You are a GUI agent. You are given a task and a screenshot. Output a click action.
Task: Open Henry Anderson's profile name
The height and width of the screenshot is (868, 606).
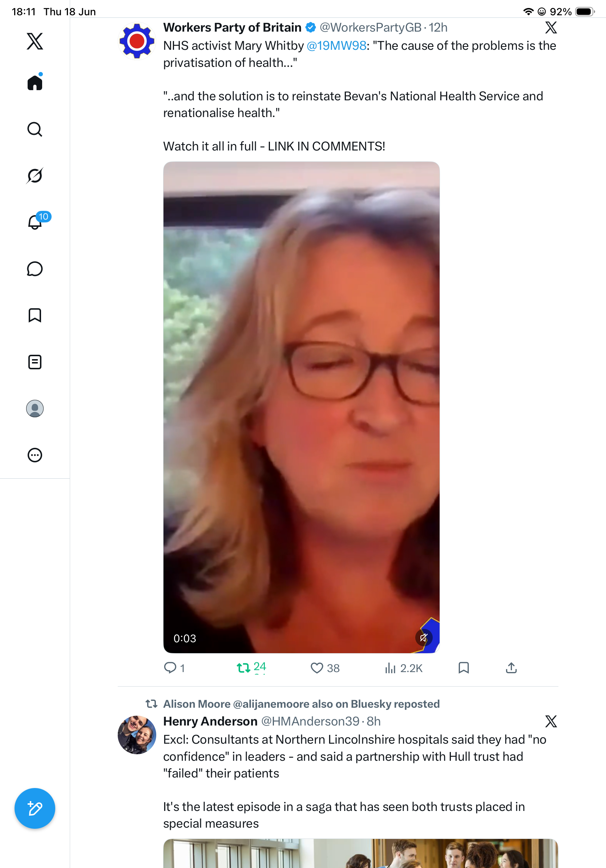tap(210, 721)
